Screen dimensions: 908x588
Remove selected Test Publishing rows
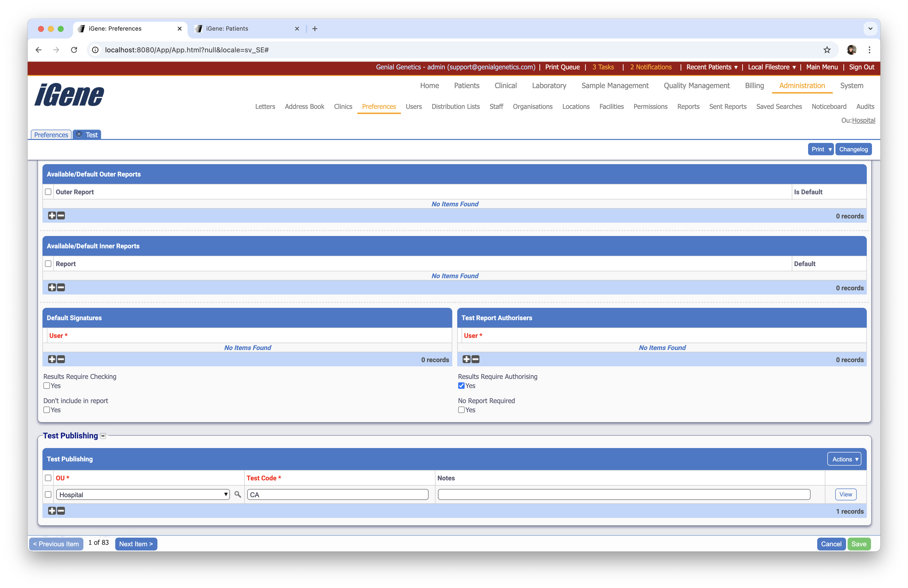(x=61, y=510)
